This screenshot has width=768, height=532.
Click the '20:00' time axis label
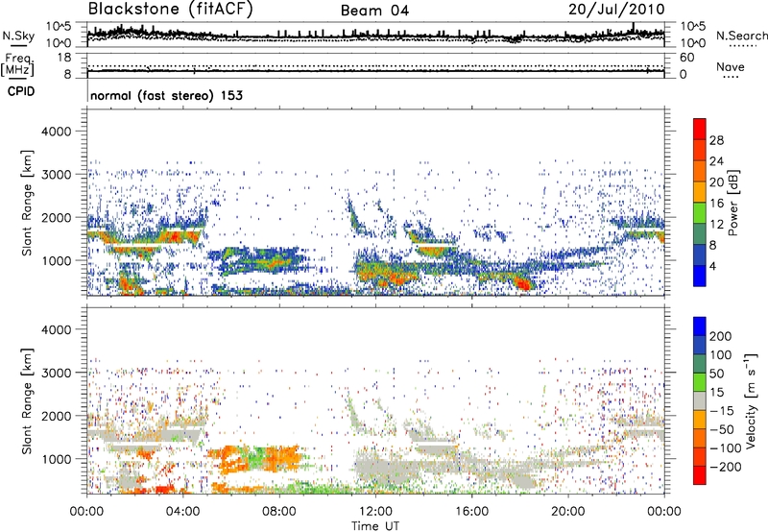pyautogui.click(x=568, y=512)
